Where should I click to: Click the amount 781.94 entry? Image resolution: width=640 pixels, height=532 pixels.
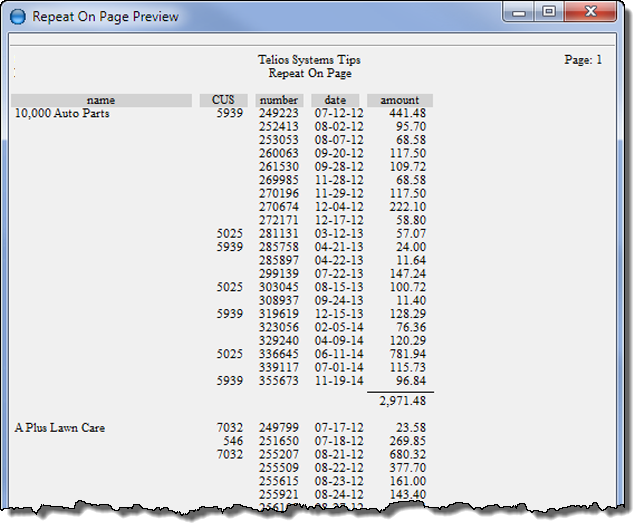click(x=408, y=353)
